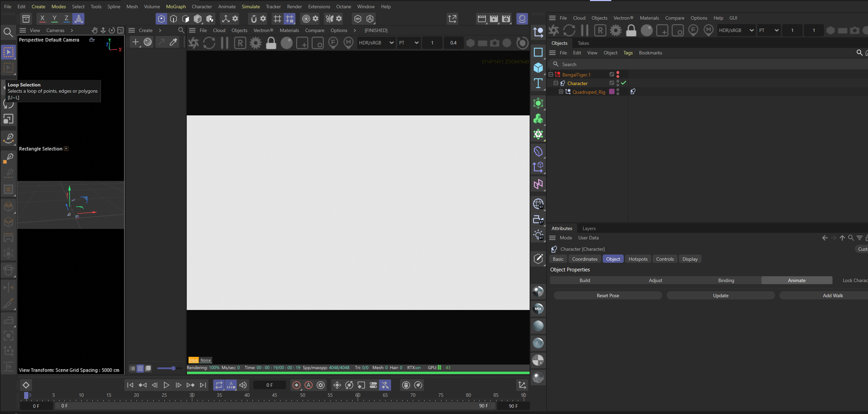
Task: Toggle X axis lock
Action: click(42, 19)
